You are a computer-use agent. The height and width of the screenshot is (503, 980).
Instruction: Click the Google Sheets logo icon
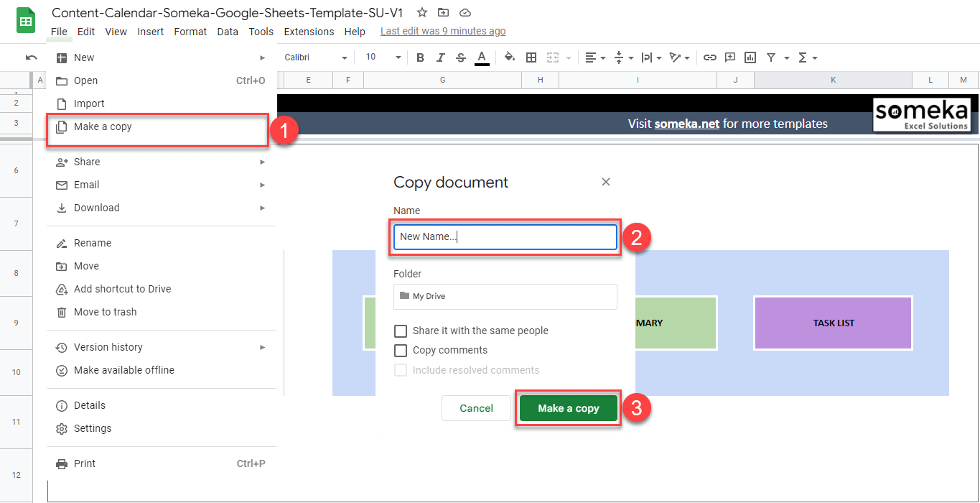[26, 22]
